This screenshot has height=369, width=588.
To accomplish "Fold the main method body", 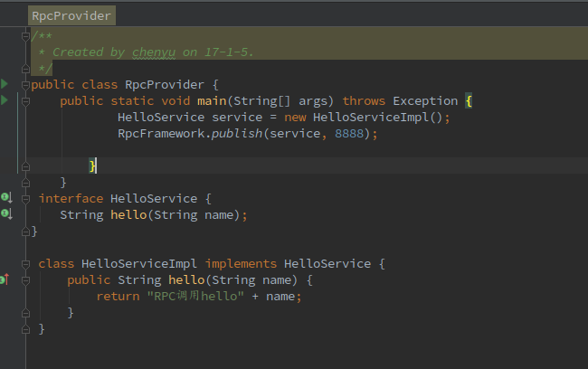I will click(x=27, y=100).
